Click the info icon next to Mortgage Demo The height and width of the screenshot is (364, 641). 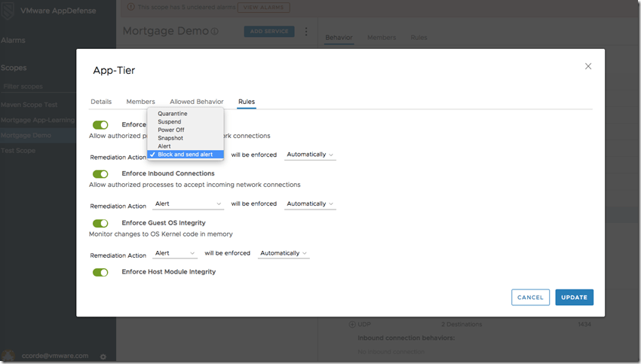(x=215, y=32)
